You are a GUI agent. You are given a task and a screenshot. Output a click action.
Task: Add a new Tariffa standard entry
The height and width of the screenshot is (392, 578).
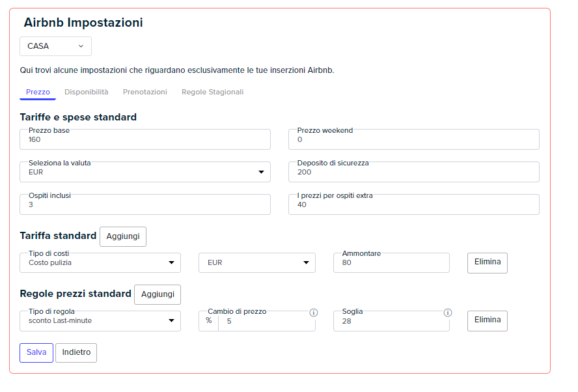123,236
